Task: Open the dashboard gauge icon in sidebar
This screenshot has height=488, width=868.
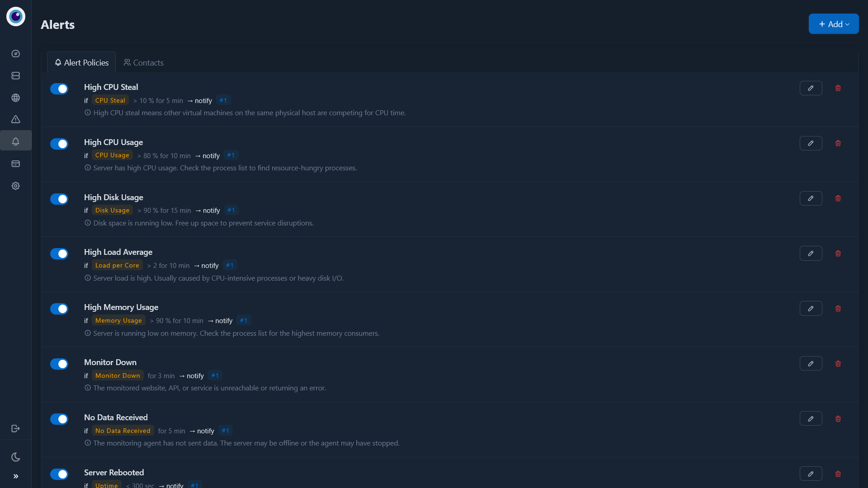Action: [x=15, y=54]
